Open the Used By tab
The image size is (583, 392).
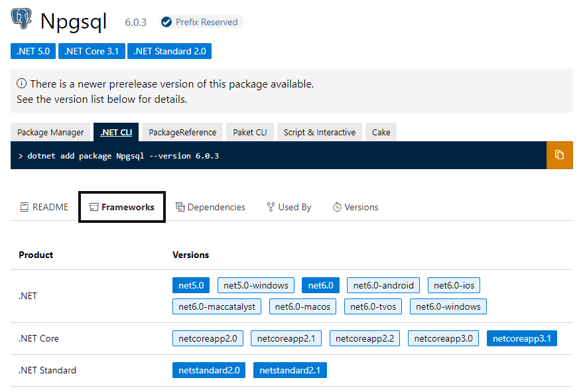(289, 207)
